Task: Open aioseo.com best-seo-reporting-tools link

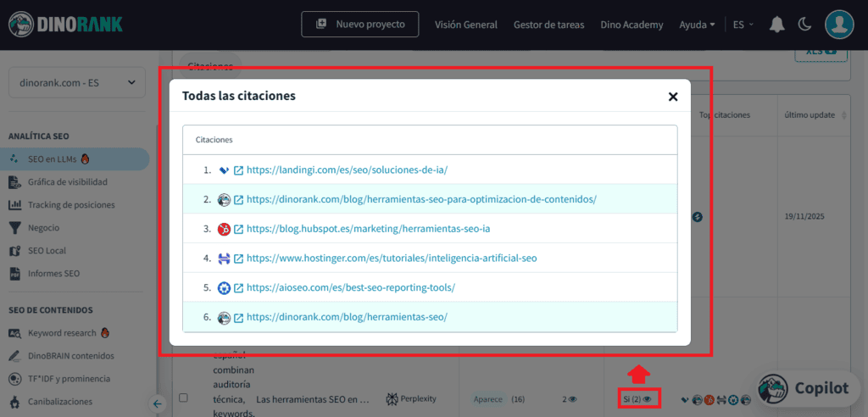Action: 351,287
